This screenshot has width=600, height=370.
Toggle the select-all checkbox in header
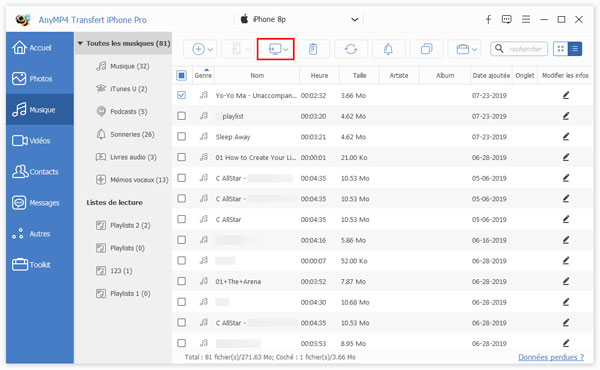(x=182, y=75)
